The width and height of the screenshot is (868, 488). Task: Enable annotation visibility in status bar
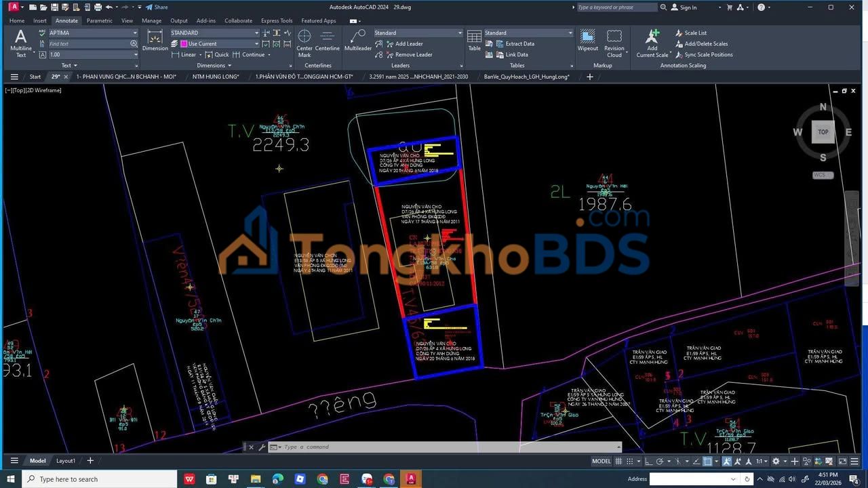726,462
